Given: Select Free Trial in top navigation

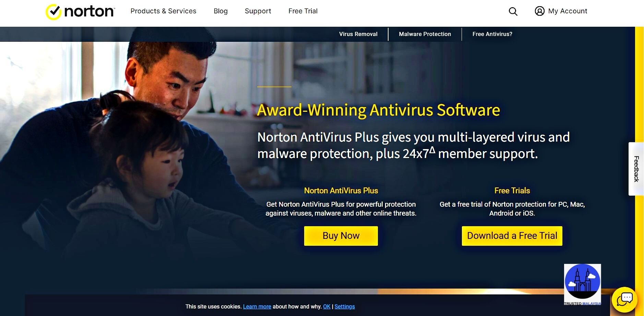Looking at the screenshot, I should pyautogui.click(x=303, y=11).
